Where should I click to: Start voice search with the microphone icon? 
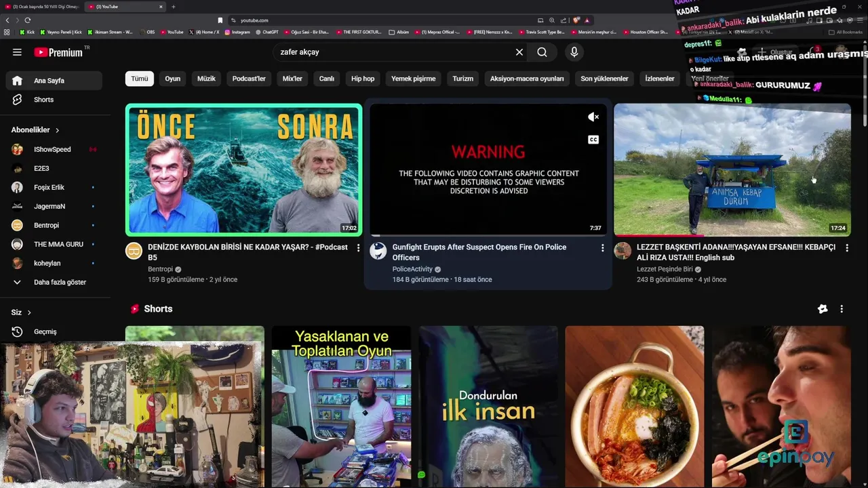coord(574,52)
